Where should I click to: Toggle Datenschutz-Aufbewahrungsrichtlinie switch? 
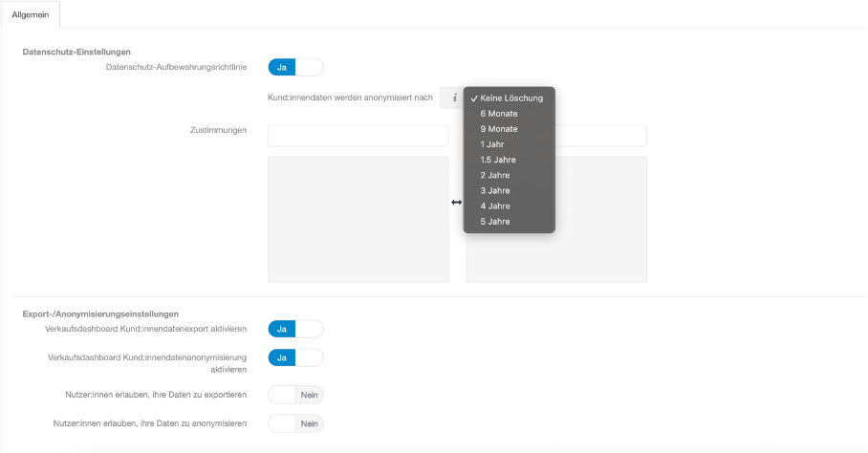[295, 68]
